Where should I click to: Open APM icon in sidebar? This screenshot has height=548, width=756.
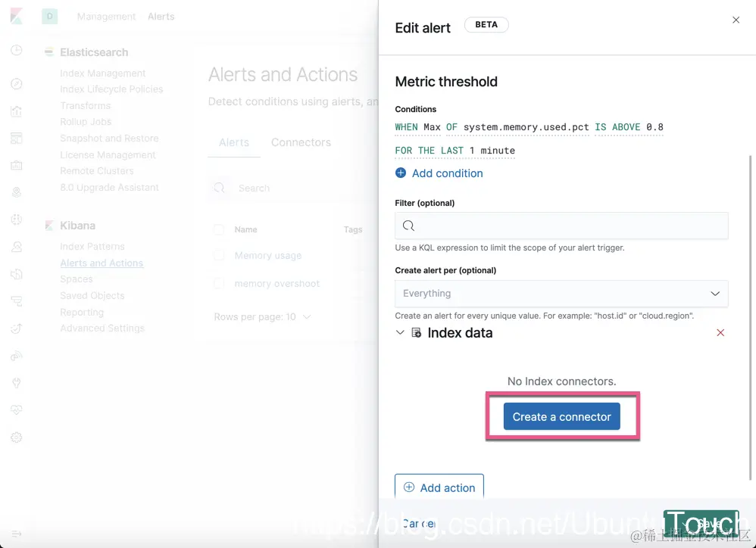coord(17,301)
